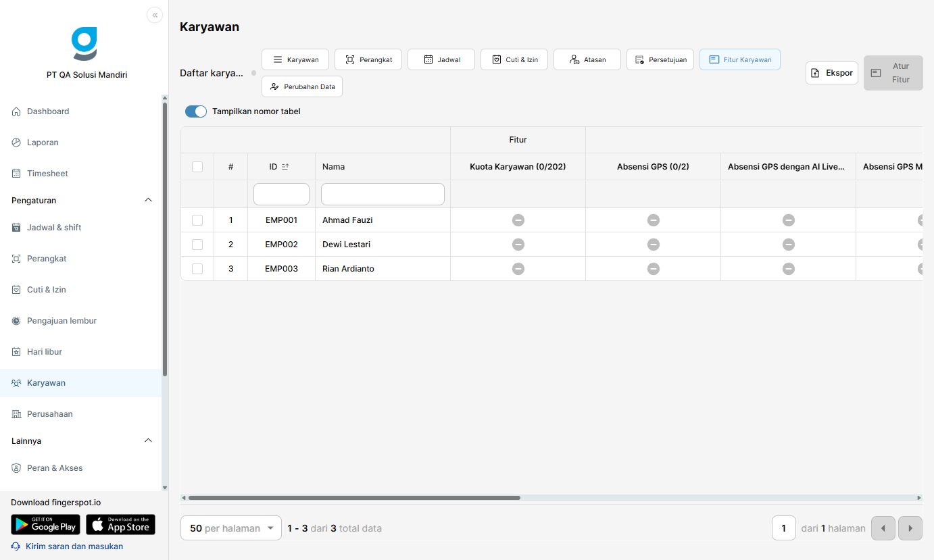Click the PT QA Solusi Mandiri logo
This screenshot has width=934, height=560.
(84, 44)
